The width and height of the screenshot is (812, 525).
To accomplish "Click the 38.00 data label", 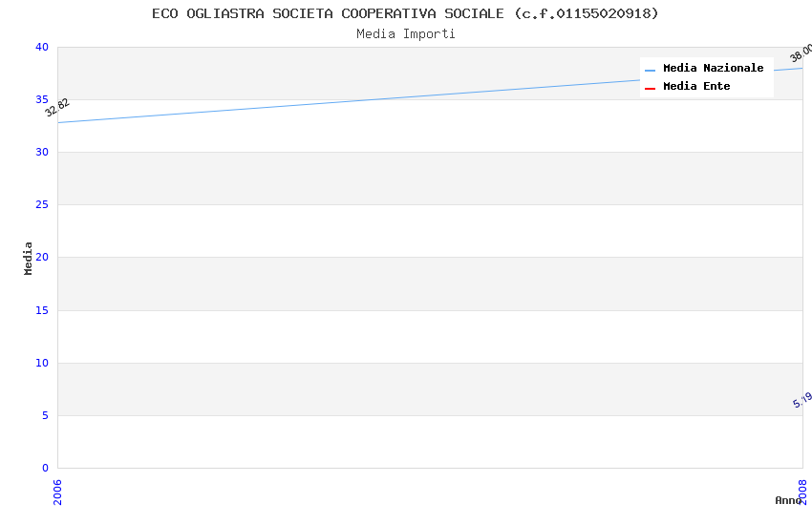I will point(801,53).
